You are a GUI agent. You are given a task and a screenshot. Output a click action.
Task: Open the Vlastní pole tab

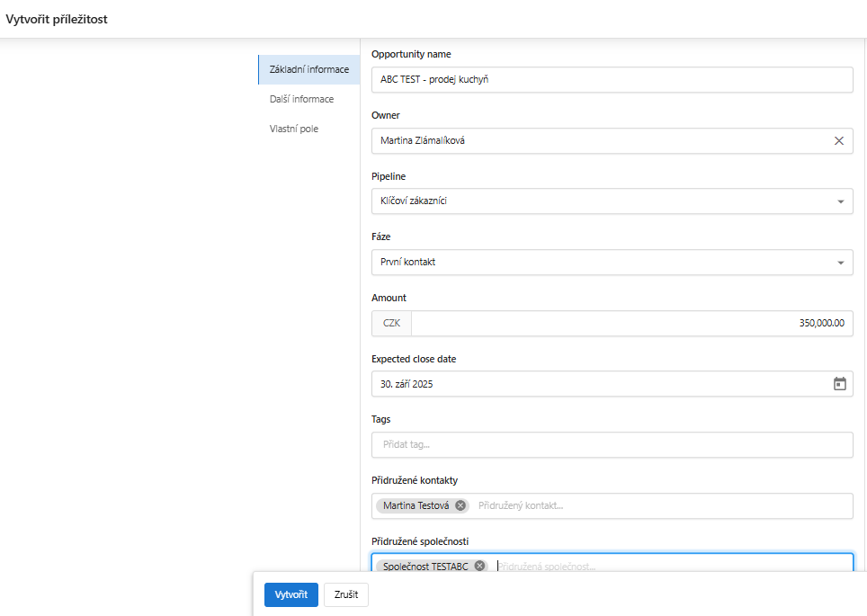click(x=294, y=129)
